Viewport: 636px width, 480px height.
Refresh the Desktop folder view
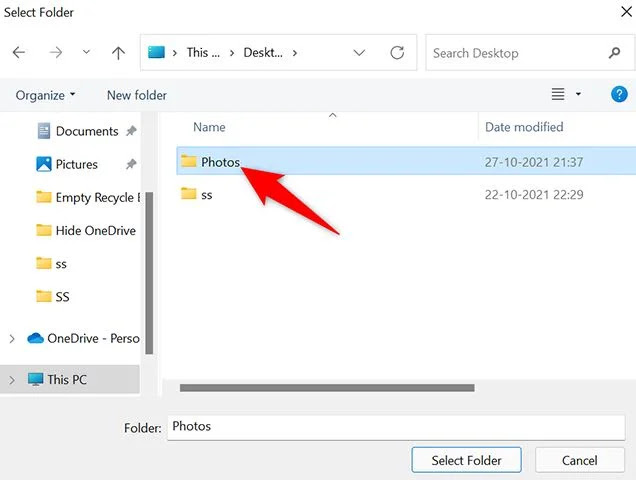pos(397,52)
